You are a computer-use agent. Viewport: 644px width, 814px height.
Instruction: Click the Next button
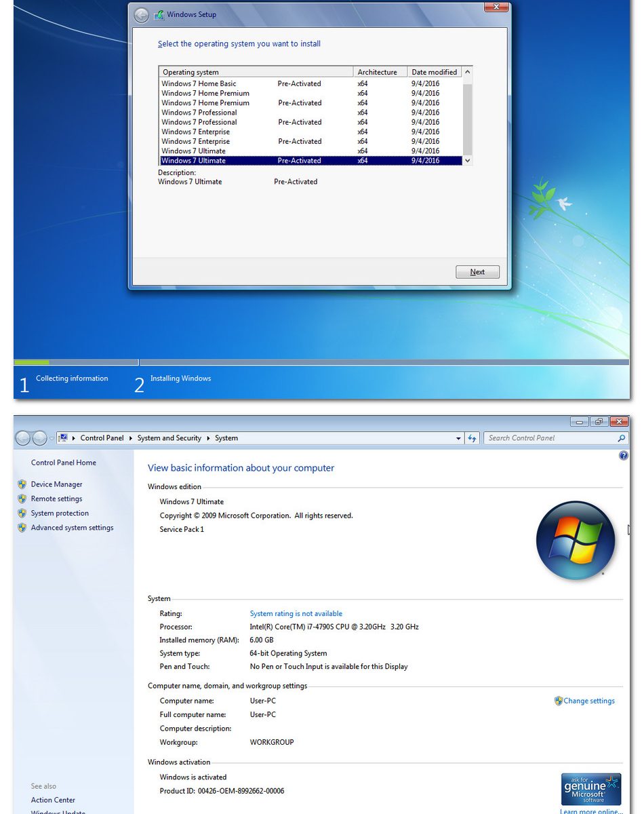478,272
